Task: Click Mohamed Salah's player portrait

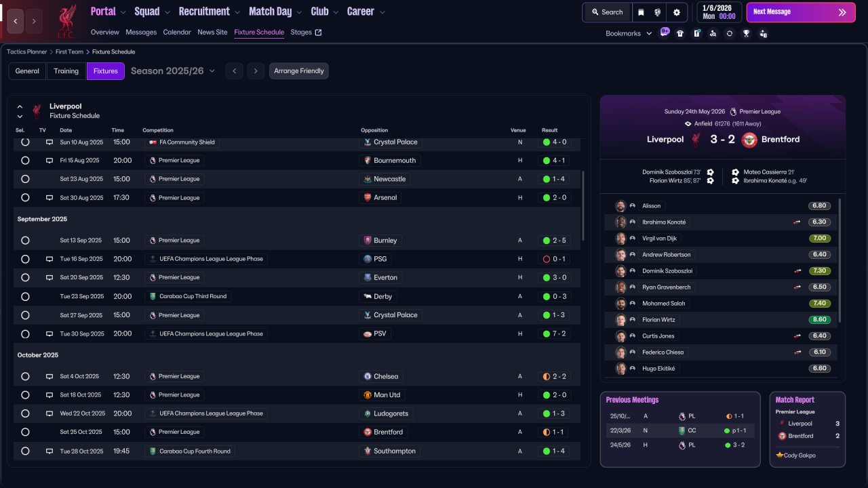Action: pyautogui.click(x=620, y=304)
